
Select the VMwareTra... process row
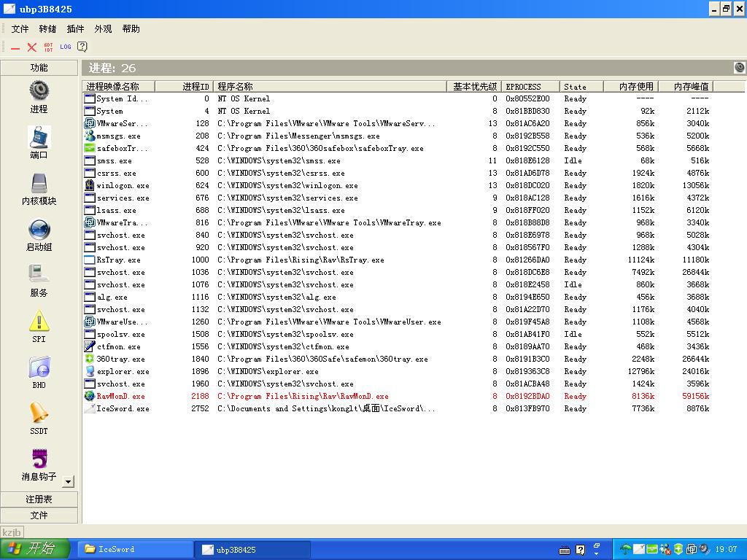[x=398, y=222]
